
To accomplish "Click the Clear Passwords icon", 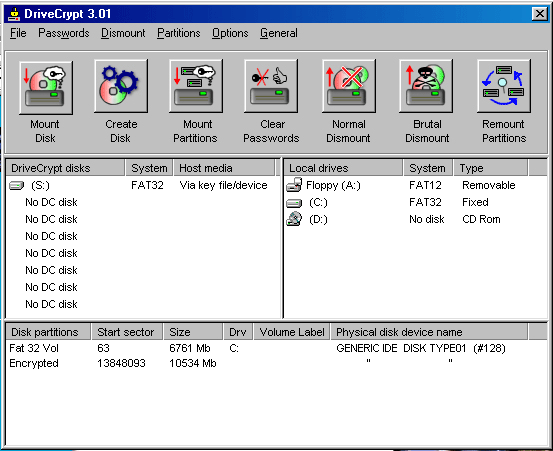I will 271,86.
